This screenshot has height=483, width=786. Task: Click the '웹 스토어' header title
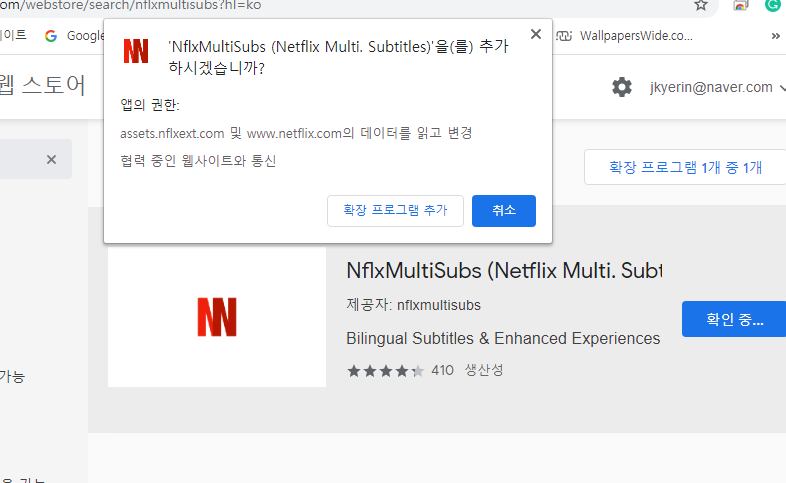(x=43, y=85)
